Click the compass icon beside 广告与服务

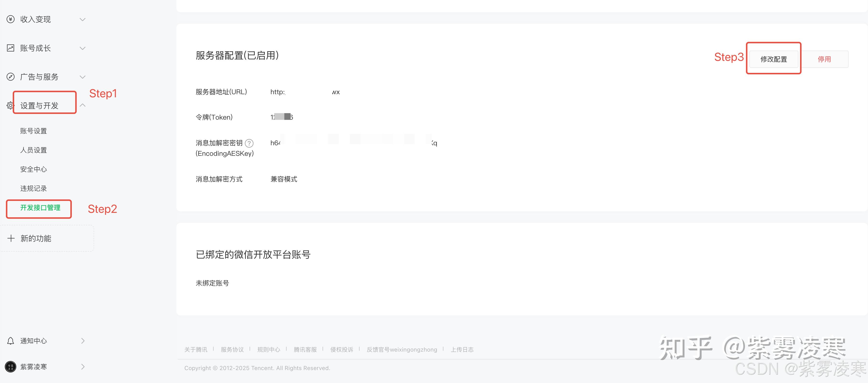pyautogui.click(x=11, y=77)
